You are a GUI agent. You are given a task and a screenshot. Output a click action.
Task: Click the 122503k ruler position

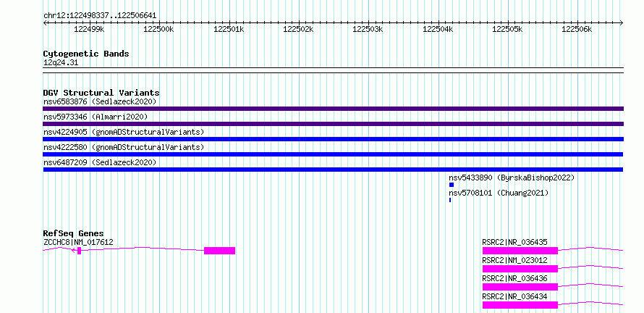pyautogui.click(x=368, y=29)
